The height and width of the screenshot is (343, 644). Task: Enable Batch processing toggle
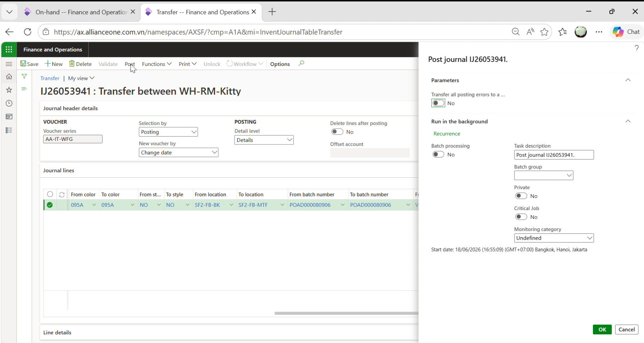click(438, 155)
